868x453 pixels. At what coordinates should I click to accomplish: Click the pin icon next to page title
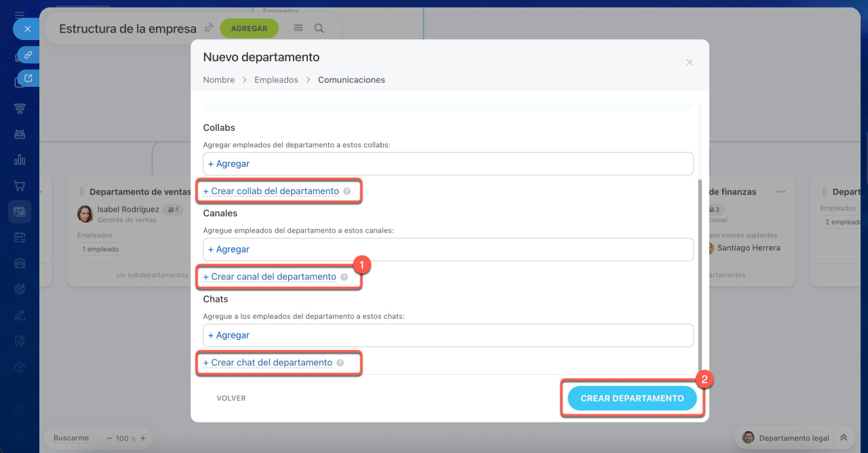click(209, 28)
